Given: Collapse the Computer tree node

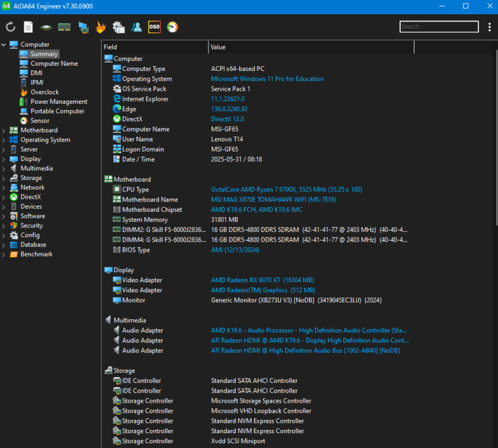Looking at the screenshot, I should [x=4, y=45].
